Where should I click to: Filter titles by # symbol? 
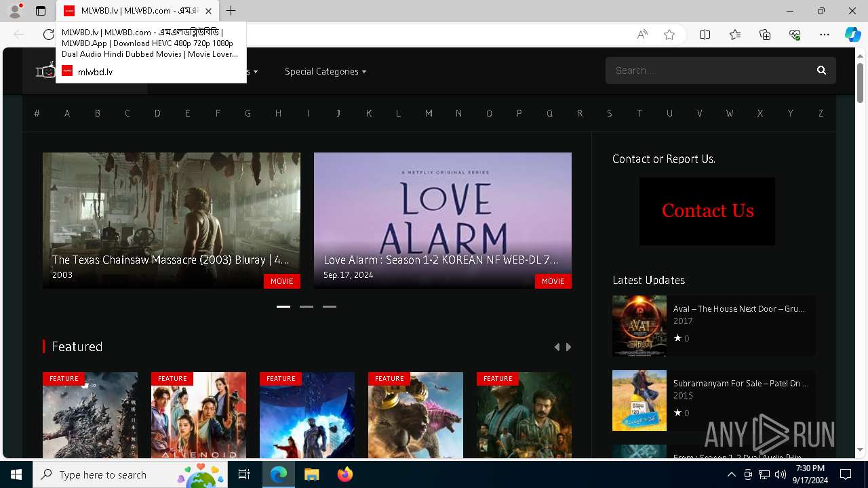pos(37,113)
